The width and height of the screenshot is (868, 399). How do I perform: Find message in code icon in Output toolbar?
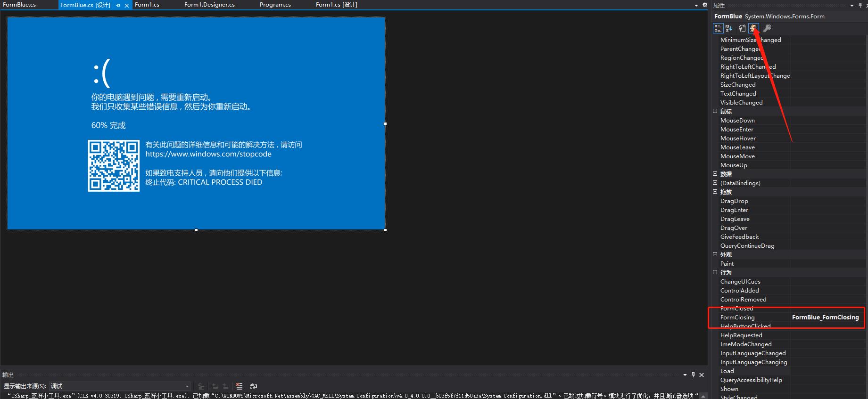[x=201, y=386]
